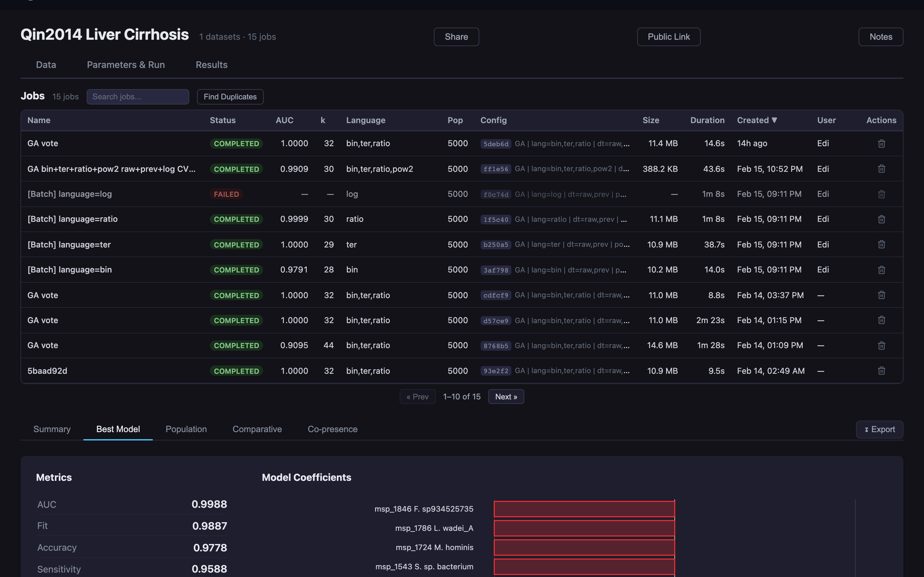Click the Public Link button
The width and height of the screenshot is (924, 577).
click(x=668, y=37)
